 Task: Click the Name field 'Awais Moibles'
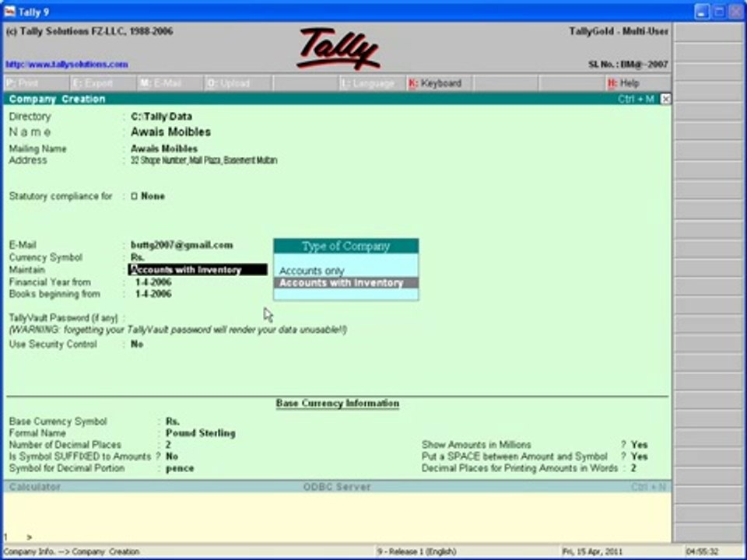pos(170,132)
